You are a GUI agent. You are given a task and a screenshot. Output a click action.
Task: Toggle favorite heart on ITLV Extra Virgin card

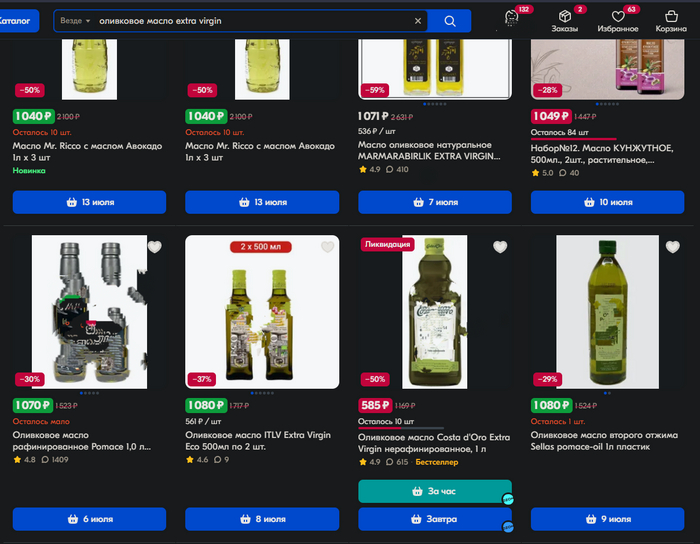point(327,247)
